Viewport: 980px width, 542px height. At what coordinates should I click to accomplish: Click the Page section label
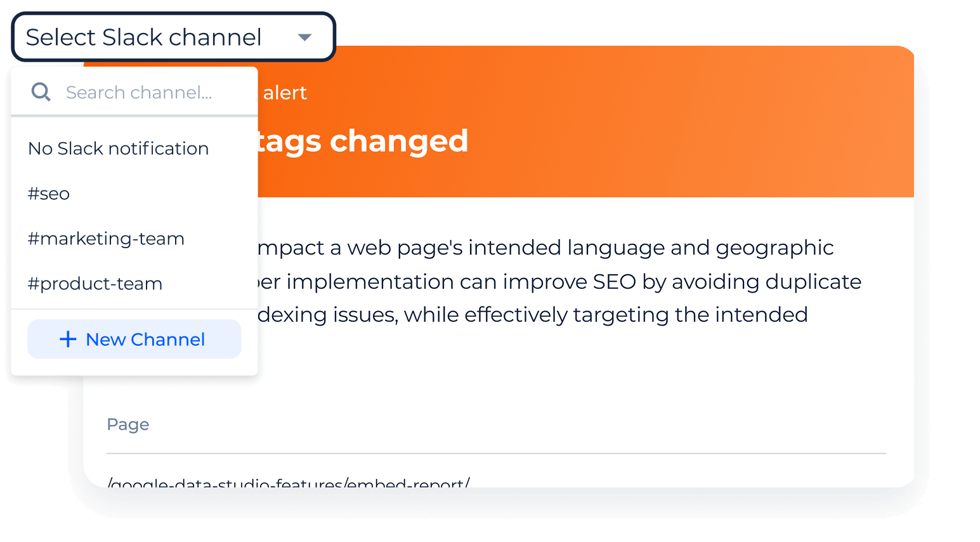pyautogui.click(x=127, y=424)
